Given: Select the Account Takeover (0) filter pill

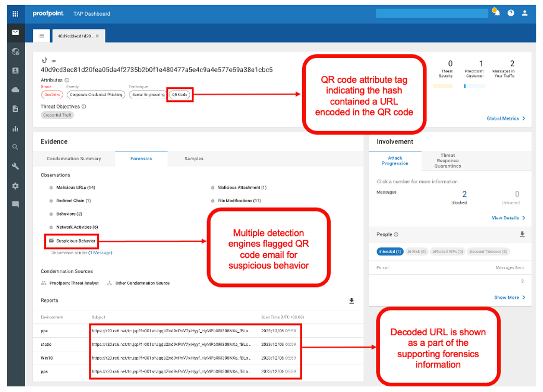Looking at the screenshot, I should click(488, 252).
